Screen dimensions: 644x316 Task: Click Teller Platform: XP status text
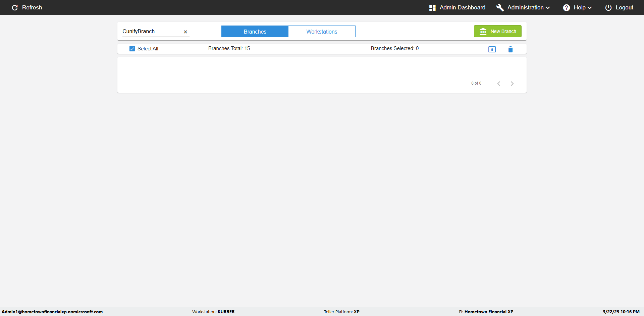342,312
